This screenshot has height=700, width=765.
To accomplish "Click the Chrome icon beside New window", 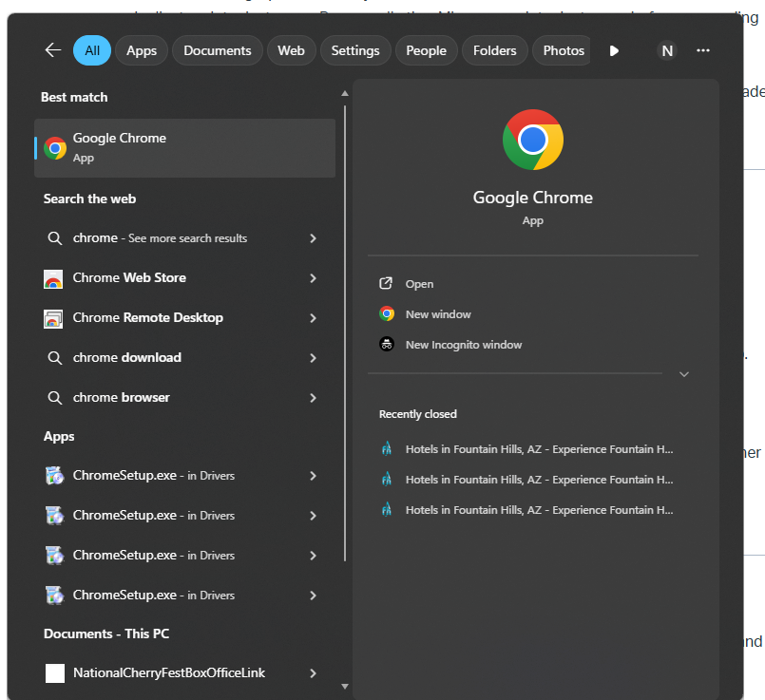I will [387, 313].
